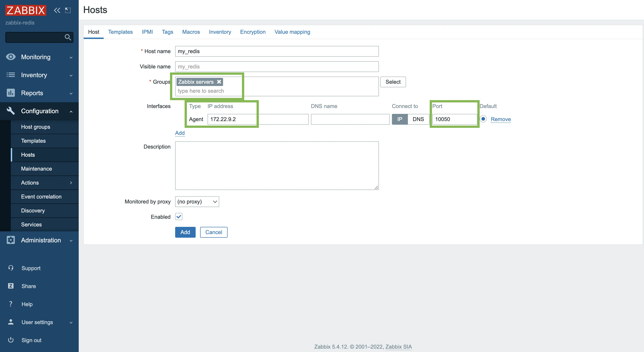Open Monitored by proxy dropdown
644x352 pixels.
[x=197, y=201]
